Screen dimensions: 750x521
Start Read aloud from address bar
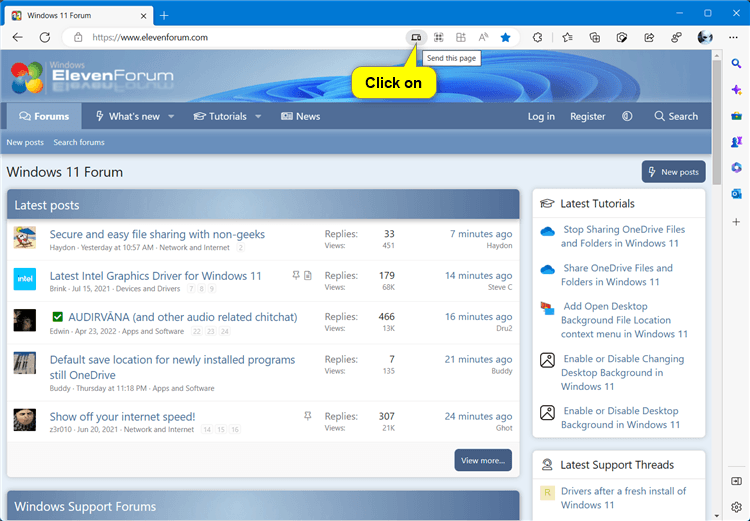[483, 37]
